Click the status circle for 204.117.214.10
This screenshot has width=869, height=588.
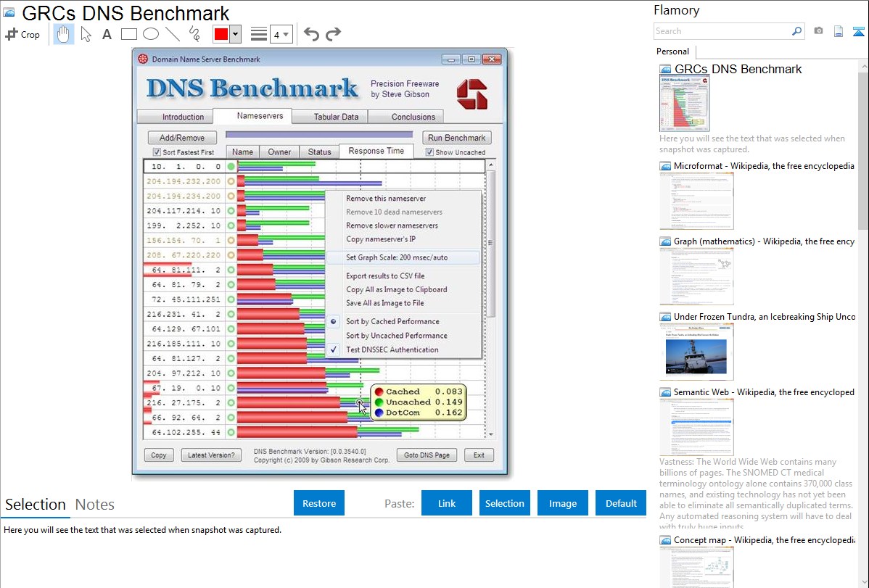pyautogui.click(x=231, y=210)
